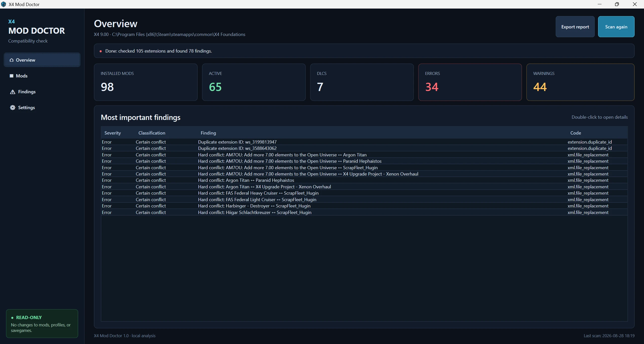Switch to the Mods section
Image resolution: width=644 pixels, height=344 pixels.
[x=42, y=76]
